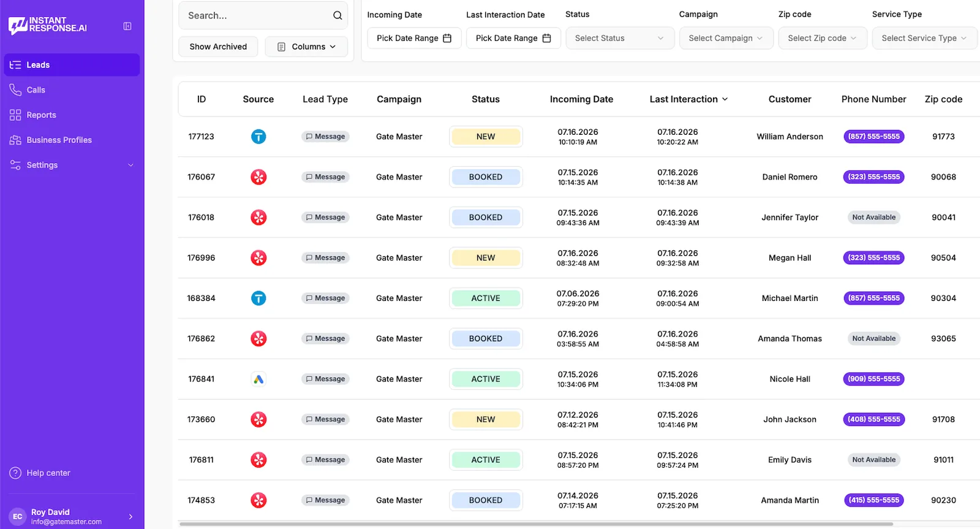
Task: Click the Thumbtack source icon for lead 168384
Action: point(258,299)
